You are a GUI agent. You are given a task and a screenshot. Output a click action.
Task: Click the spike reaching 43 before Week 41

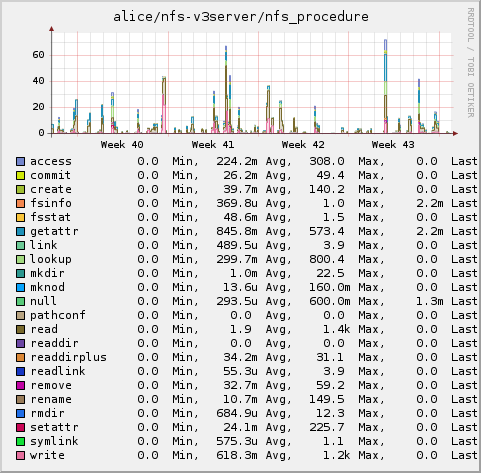pos(164,105)
